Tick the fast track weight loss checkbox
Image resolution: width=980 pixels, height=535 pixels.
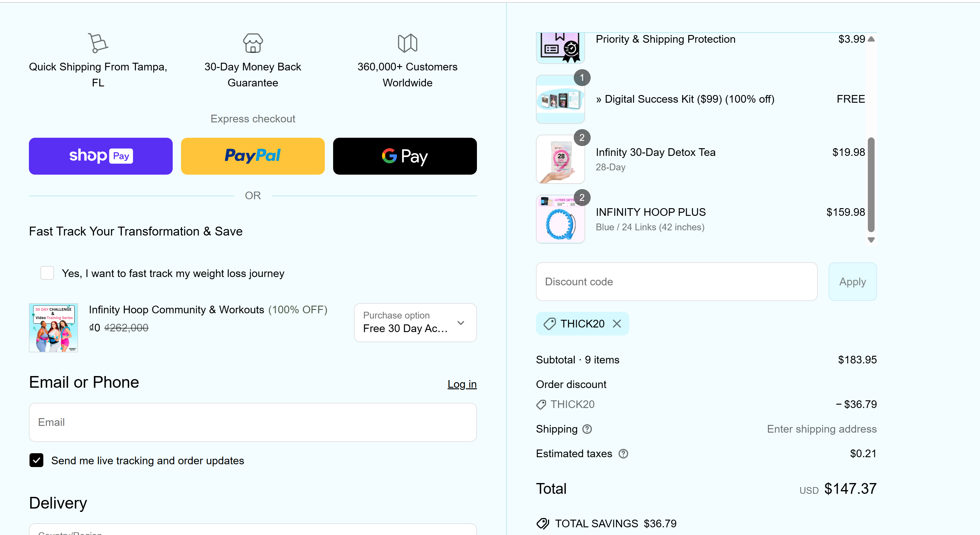point(47,273)
